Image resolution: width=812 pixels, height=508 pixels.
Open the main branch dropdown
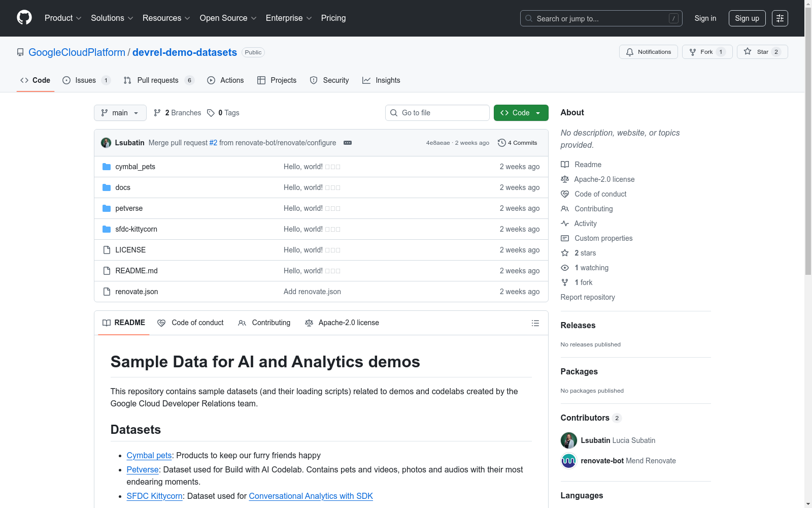(x=120, y=113)
